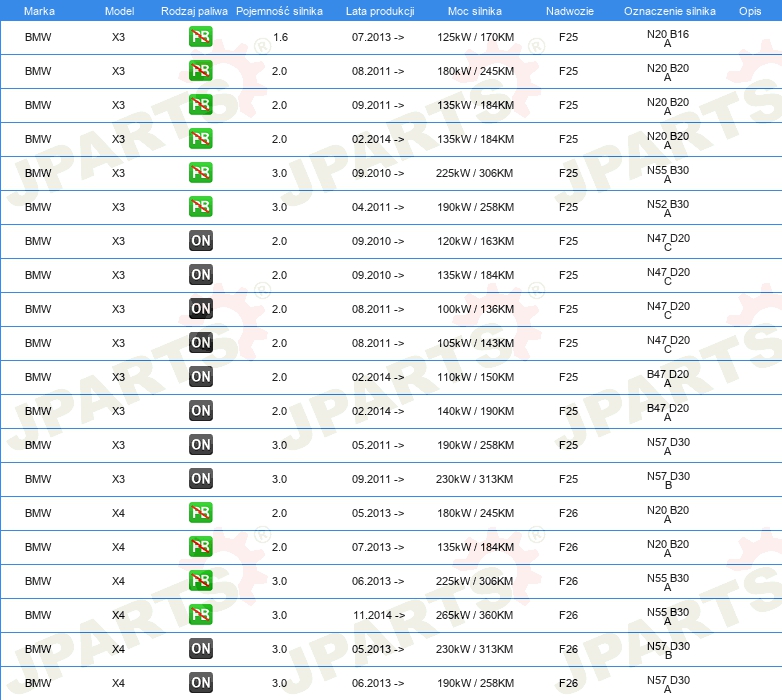
Task: Select the ON diesel icon in the 110kW / 150KM row
Action: click(x=201, y=377)
